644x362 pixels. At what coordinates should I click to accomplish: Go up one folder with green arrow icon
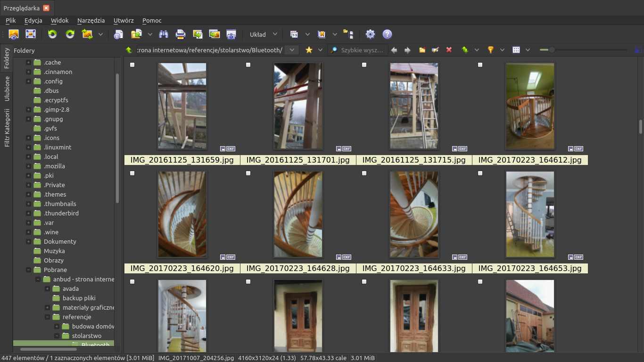(464, 49)
